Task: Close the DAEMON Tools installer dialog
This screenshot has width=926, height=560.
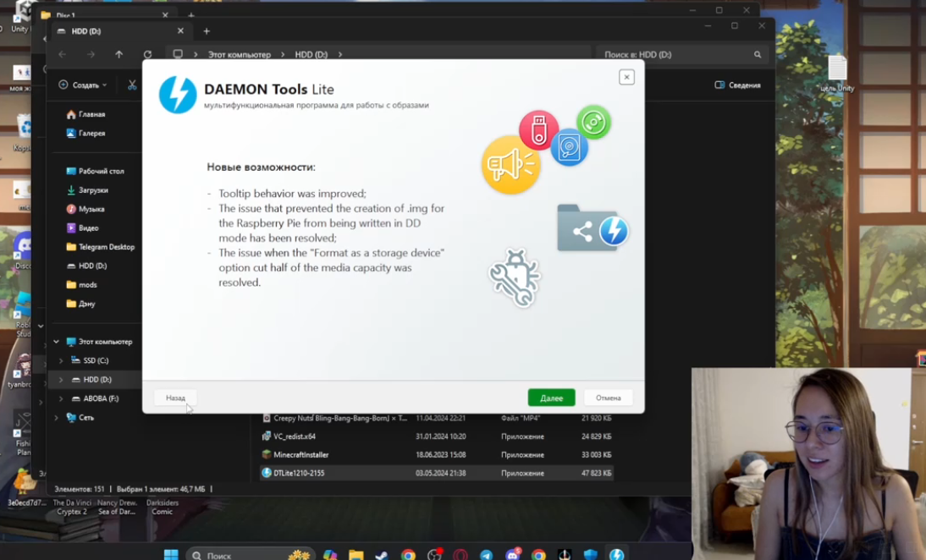Action: tap(626, 77)
